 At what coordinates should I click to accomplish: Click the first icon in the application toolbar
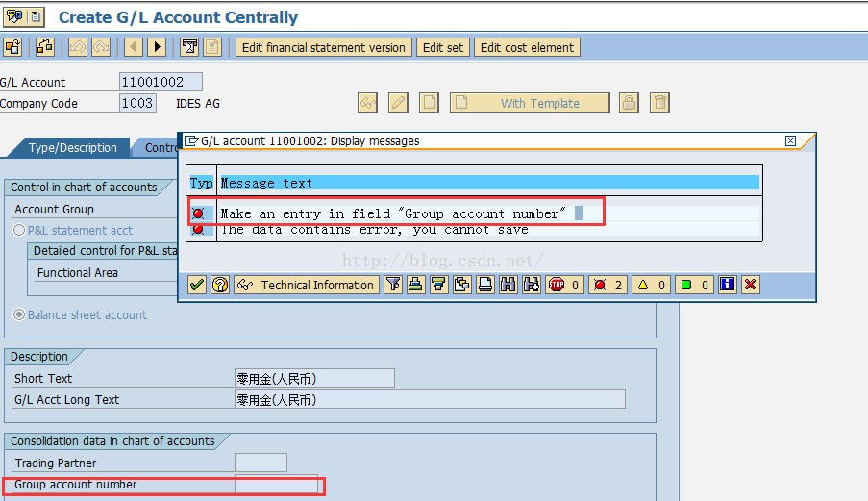point(12,47)
